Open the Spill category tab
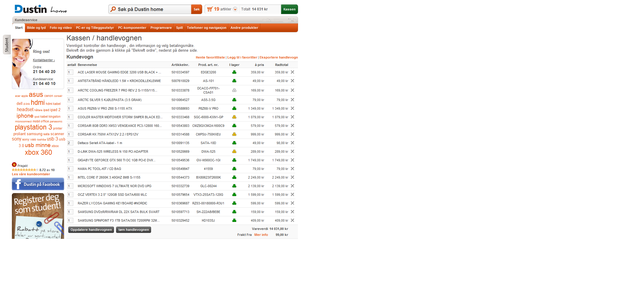 pos(180,28)
